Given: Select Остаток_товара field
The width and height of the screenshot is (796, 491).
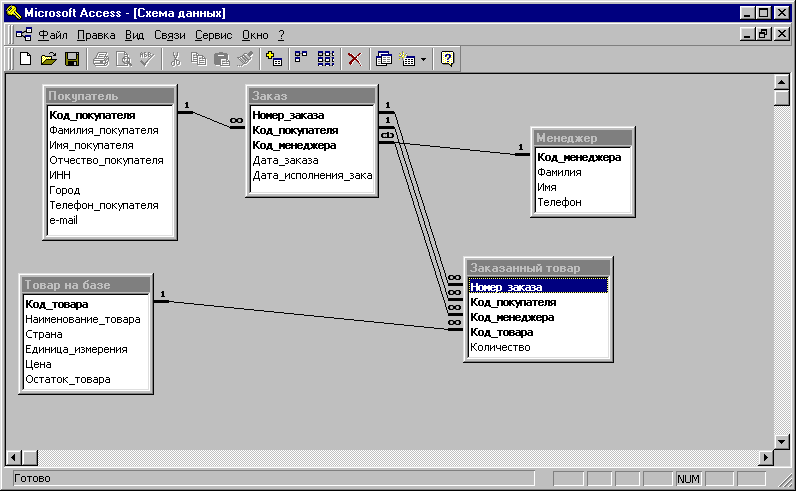Looking at the screenshot, I should coord(86,379).
